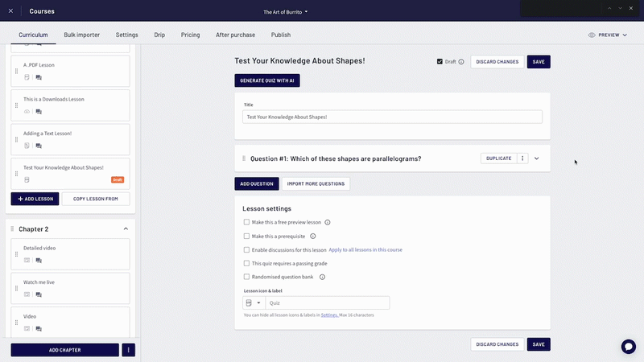This screenshot has height=362, width=644.
Task: Open the Preview dropdown menu
Action: click(608, 35)
